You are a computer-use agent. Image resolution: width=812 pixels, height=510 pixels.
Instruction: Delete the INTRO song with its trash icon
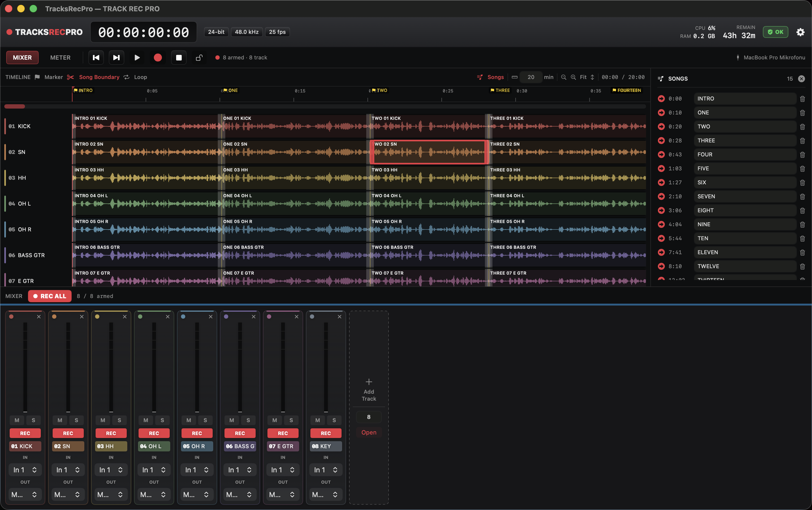coord(803,99)
